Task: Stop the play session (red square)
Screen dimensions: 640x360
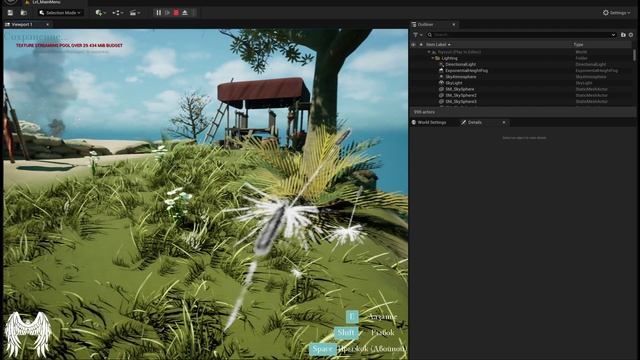Action: click(176, 13)
